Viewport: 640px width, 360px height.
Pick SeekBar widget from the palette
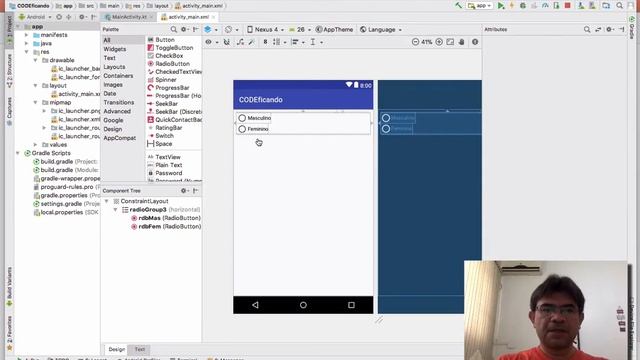[162, 104]
